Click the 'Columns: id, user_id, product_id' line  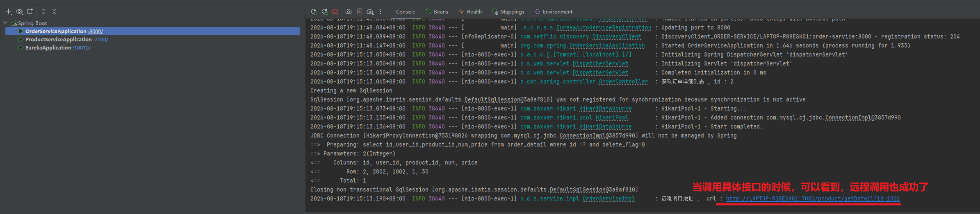tap(394, 163)
